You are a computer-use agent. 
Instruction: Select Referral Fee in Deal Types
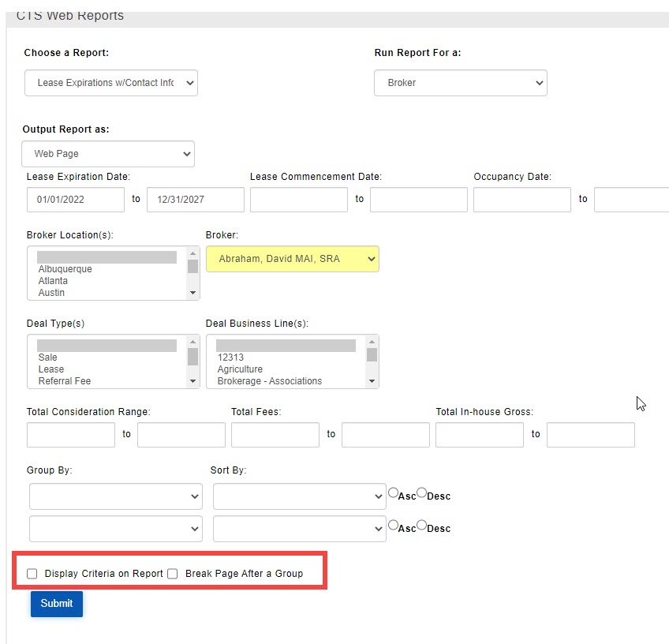coord(65,381)
